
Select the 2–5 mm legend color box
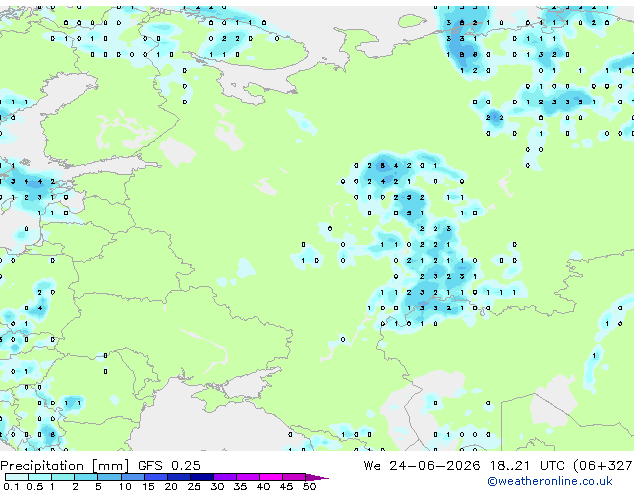(x=86, y=477)
